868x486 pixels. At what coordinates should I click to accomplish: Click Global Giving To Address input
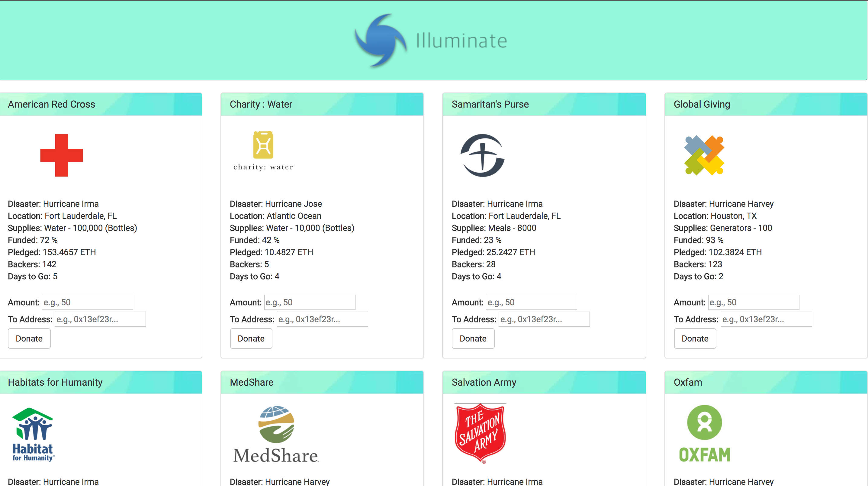click(766, 319)
